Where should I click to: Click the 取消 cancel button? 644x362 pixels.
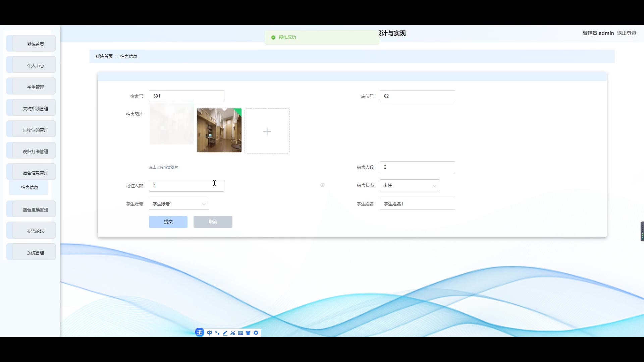(x=213, y=222)
